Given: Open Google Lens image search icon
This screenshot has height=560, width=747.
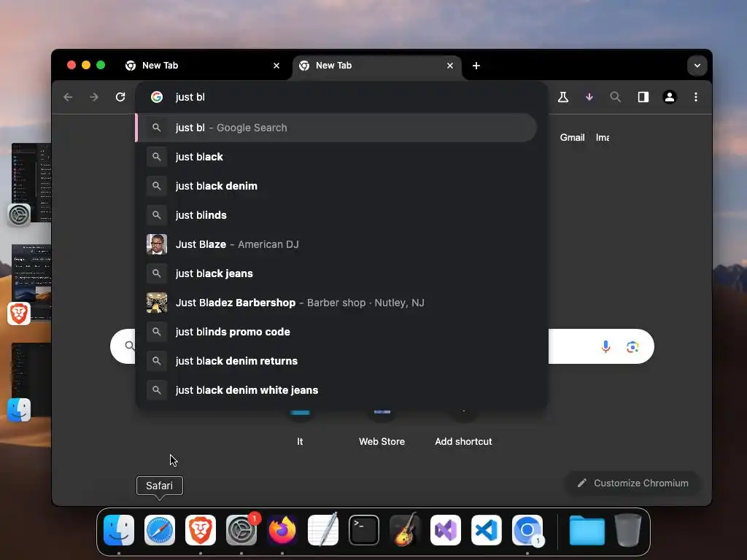Looking at the screenshot, I should click(x=632, y=346).
